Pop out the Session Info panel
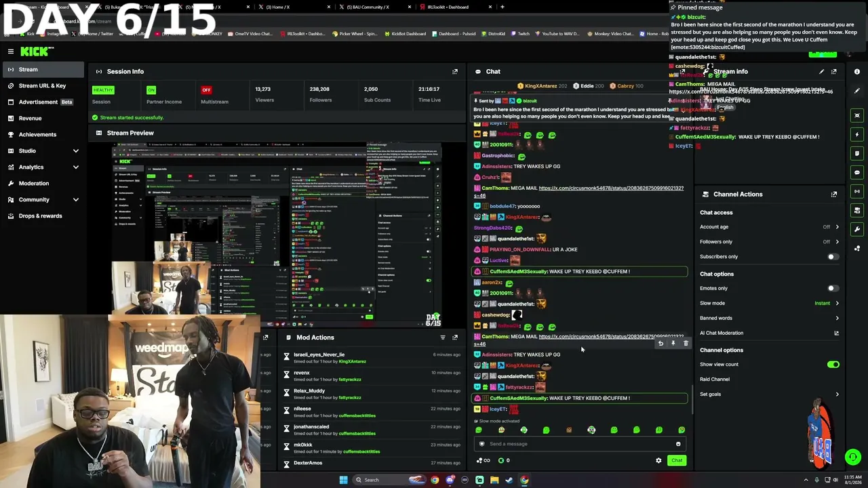868x488 pixels. click(x=455, y=71)
